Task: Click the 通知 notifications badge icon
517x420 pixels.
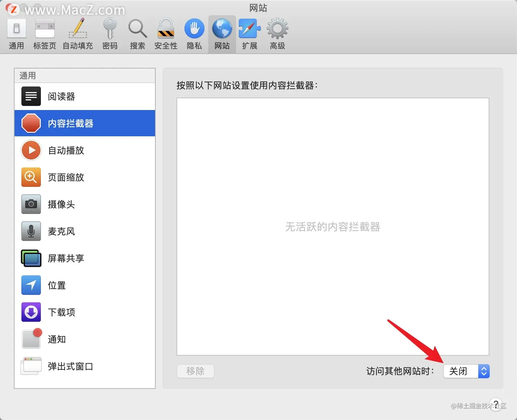Action: point(32,338)
